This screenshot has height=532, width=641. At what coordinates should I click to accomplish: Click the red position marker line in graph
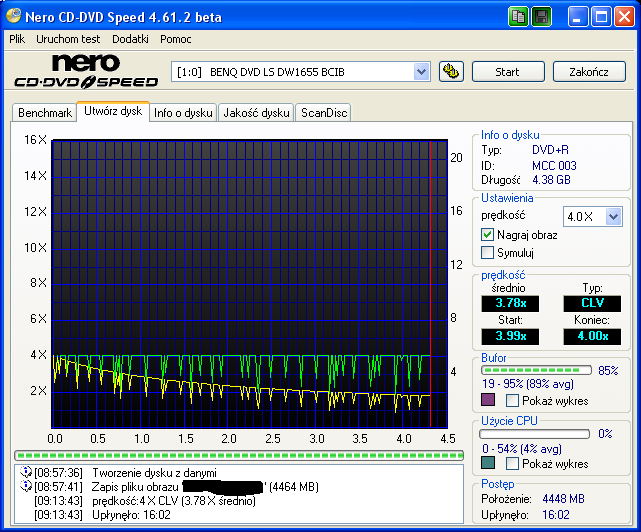click(x=430, y=284)
